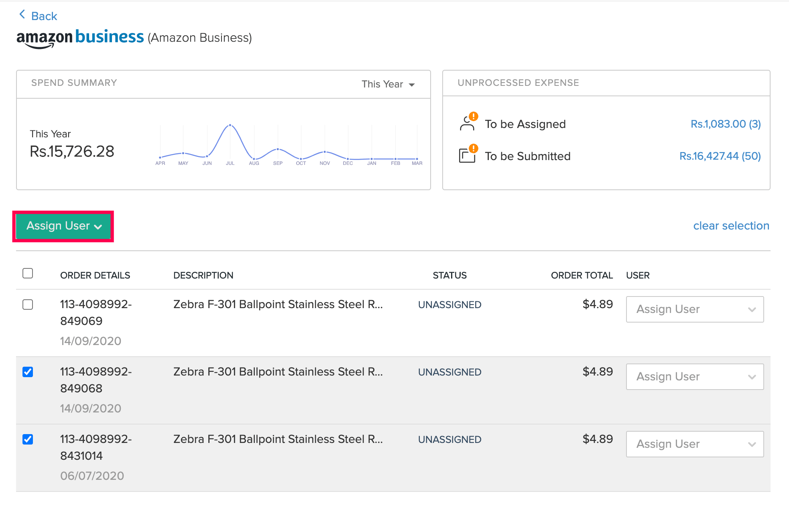This screenshot has height=532, width=789.
Task: Open Assign User dropdown for order 8431014
Action: [x=695, y=444]
